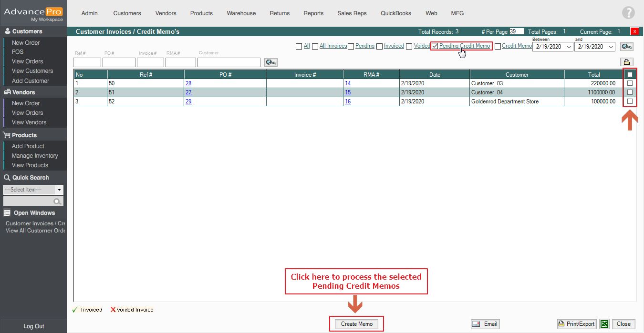Viewport: 644px width, 333px height.
Task: Close the panel with the red X icon
Action: coord(634,32)
